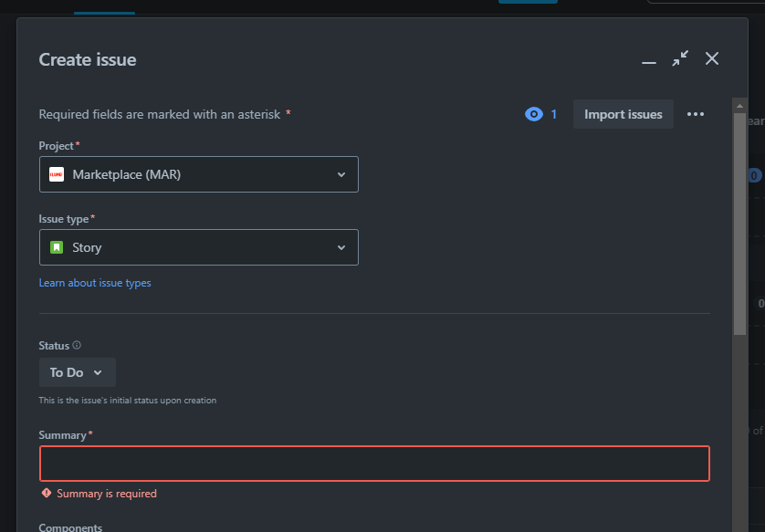The width and height of the screenshot is (765, 532).
Task: Open the To Do status dropdown
Action: 77,372
